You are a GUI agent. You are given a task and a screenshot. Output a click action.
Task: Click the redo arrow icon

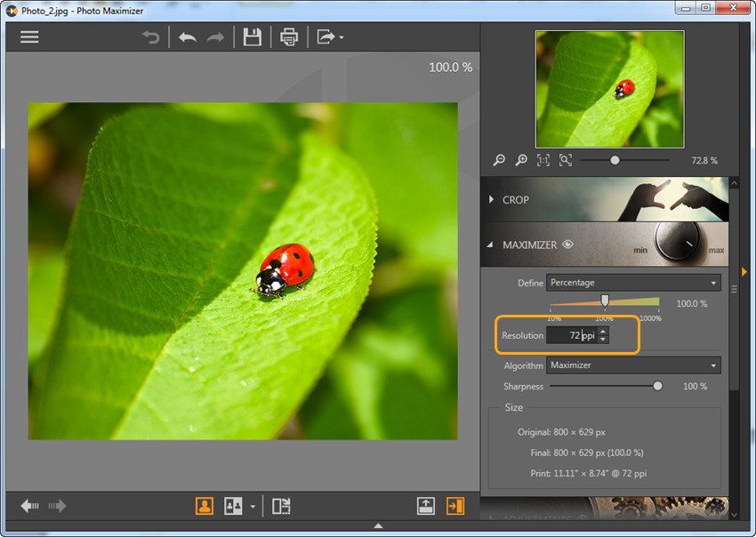coord(215,37)
